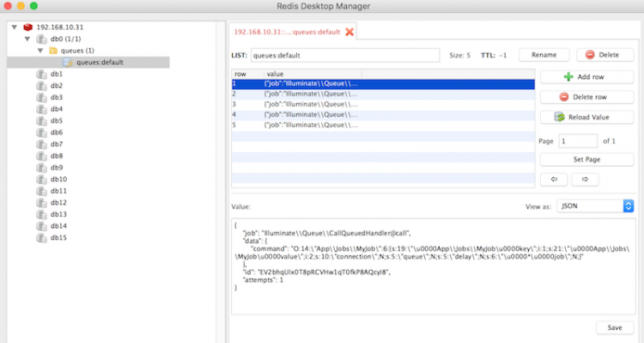Image resolution: width=644 pixels, height=343 pixels.
Task: Click the Page number input field
Action: (578, 141)
